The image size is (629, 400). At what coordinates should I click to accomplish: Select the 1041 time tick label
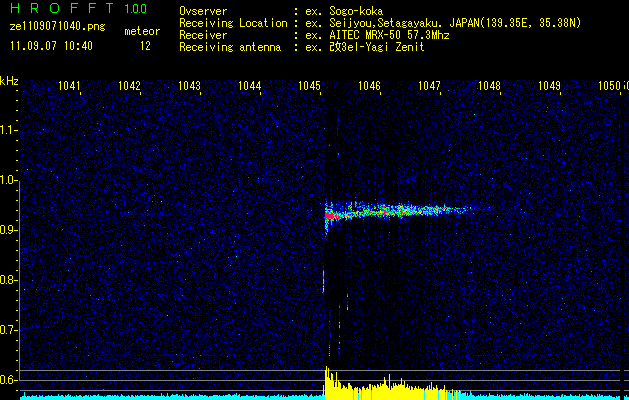[x=69, y=87]
